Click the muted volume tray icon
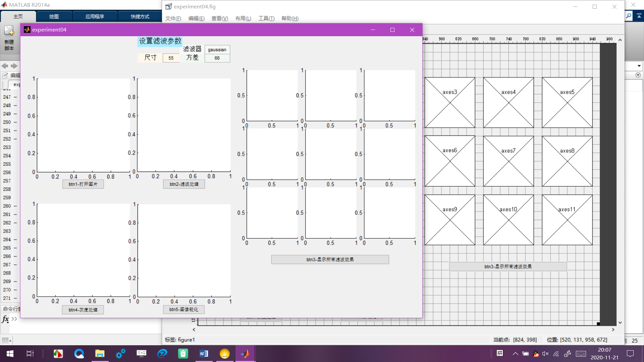 (545, 354)
